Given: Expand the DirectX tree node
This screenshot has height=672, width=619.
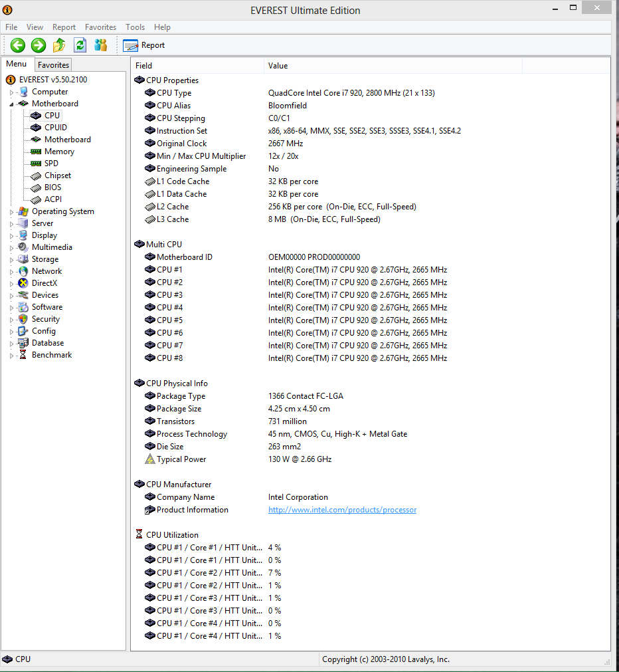Looking at the screenshot, I should [11, 284].
